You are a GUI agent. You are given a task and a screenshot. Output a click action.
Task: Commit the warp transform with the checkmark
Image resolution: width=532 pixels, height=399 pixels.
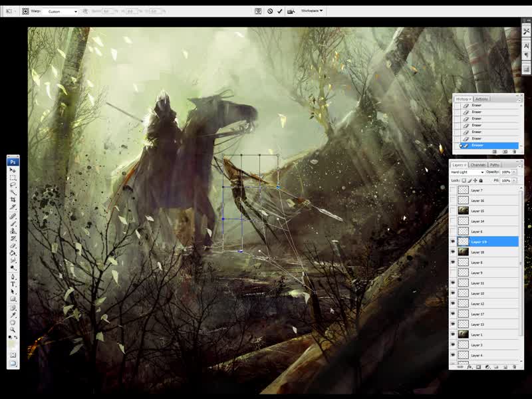tap(280, 11)
